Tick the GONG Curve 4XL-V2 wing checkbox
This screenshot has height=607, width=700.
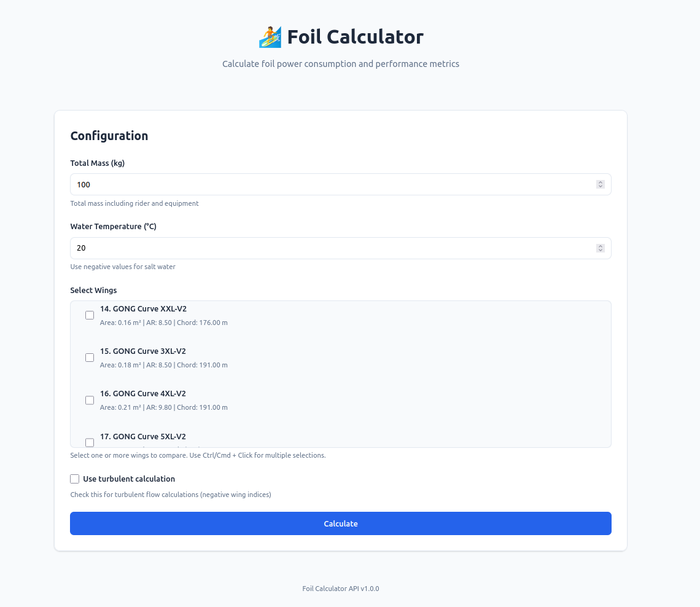pos(90,400)
